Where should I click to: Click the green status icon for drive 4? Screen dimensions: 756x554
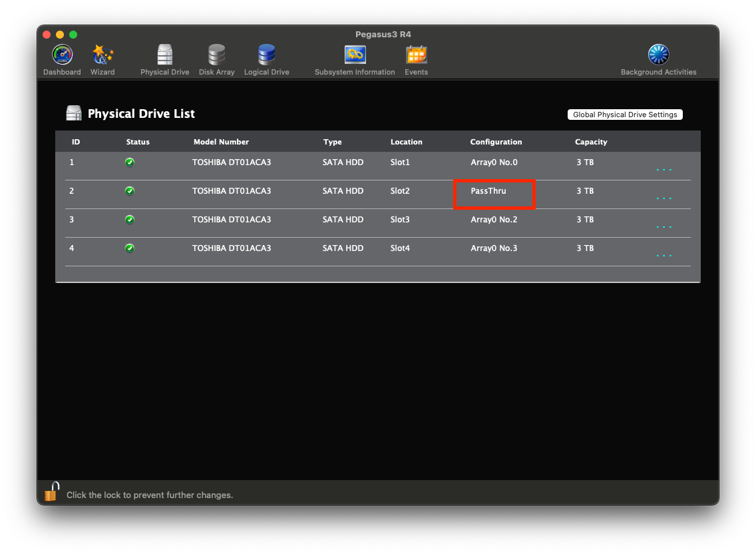(130, 248)
